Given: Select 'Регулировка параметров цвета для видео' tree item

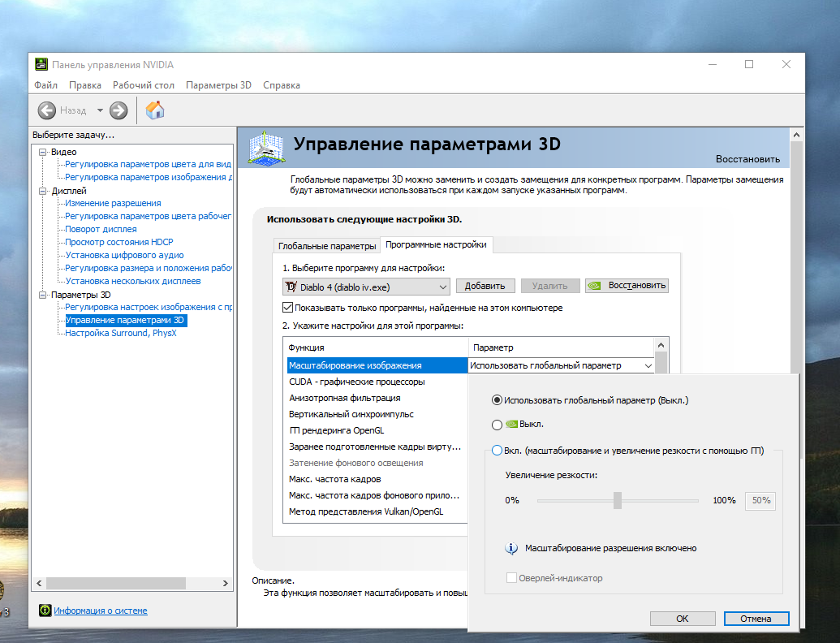Looking at the screenshot, I should pyautogui.click(x=148, y=164).
